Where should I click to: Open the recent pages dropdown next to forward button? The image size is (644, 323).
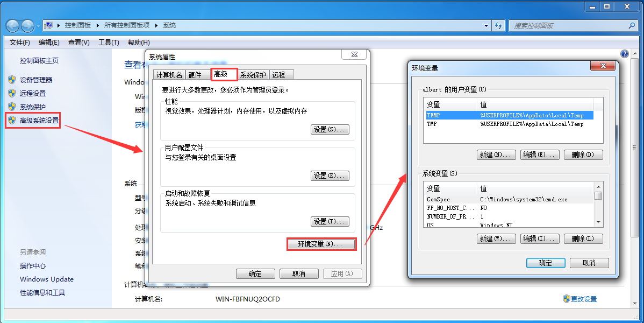click(38, 26)
